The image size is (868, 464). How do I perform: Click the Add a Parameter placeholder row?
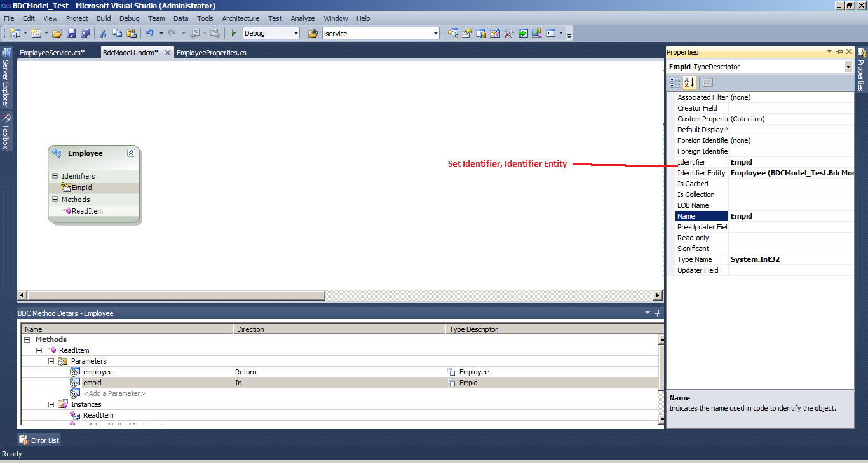pyautogui.click(x=114, y=393)
